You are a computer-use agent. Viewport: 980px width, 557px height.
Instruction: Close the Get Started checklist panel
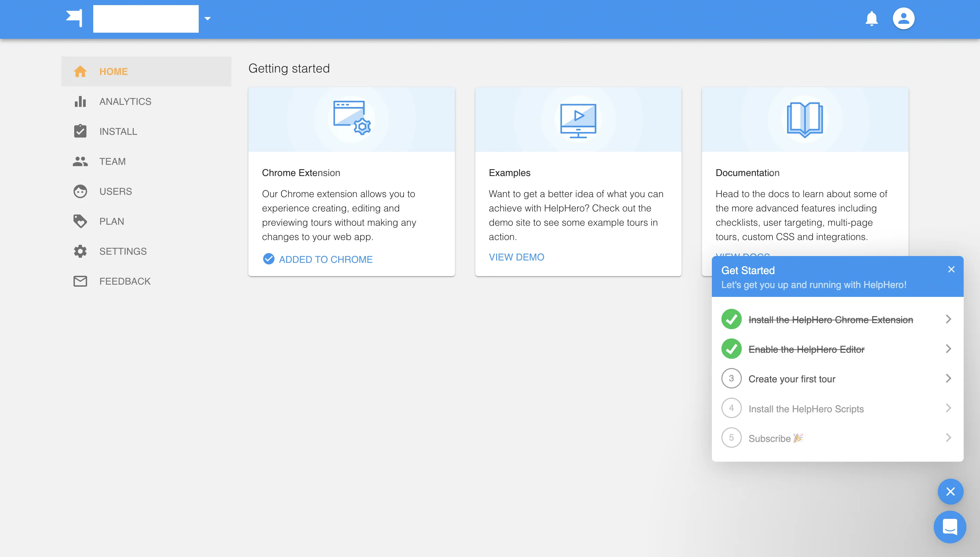coord(951,269)
